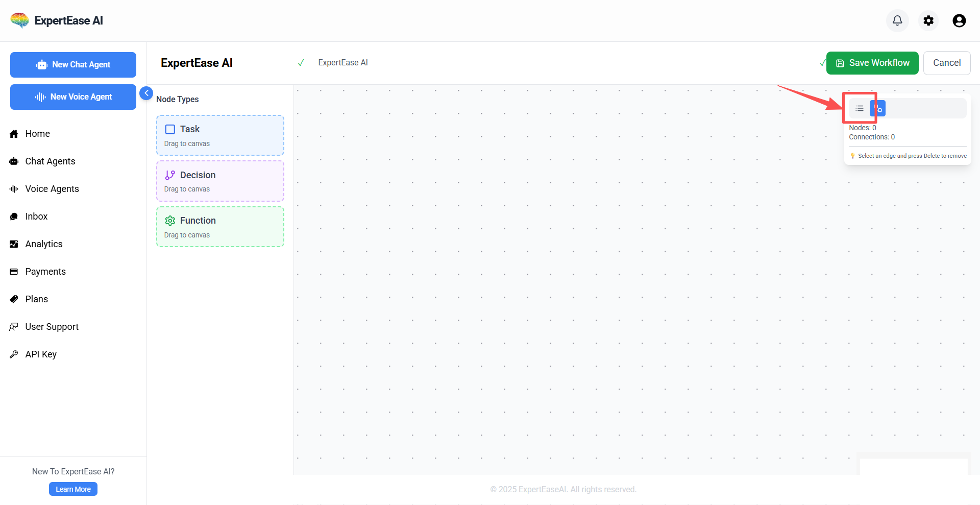Click the ExpertEase AI brain logo
Screen dimensions: 980x505
(x=20, y=20)
